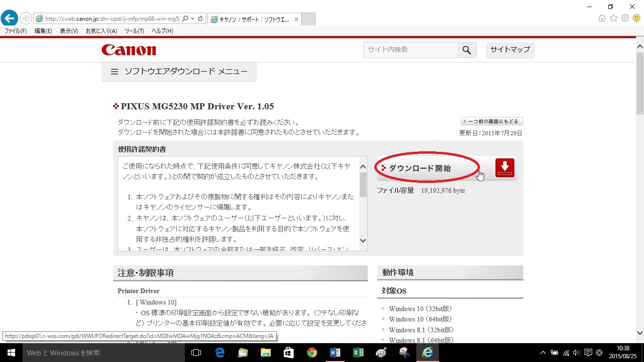This screenshot has width=644, height=362.
Task: Open Microsoft Word from taskbar
Action: (335, 353)
